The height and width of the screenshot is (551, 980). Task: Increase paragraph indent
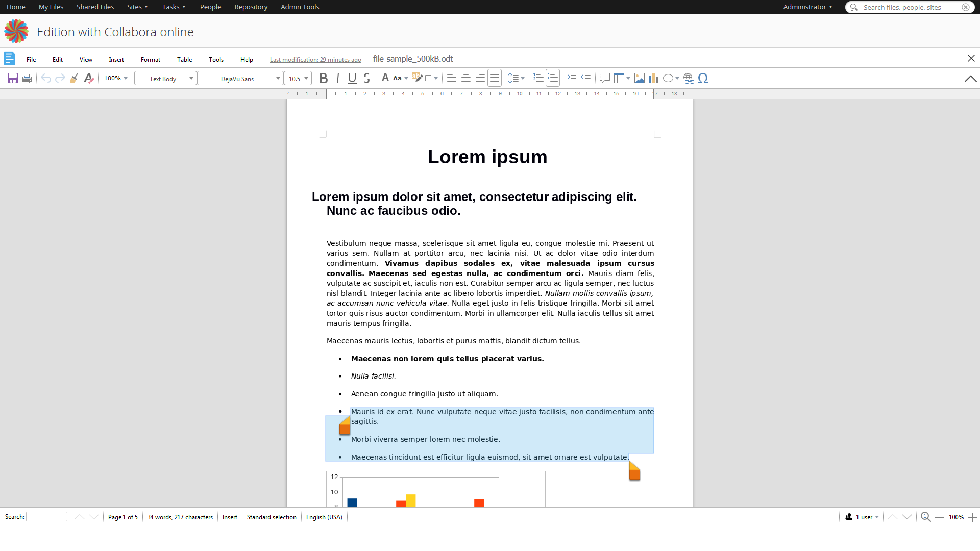[571, 78]
